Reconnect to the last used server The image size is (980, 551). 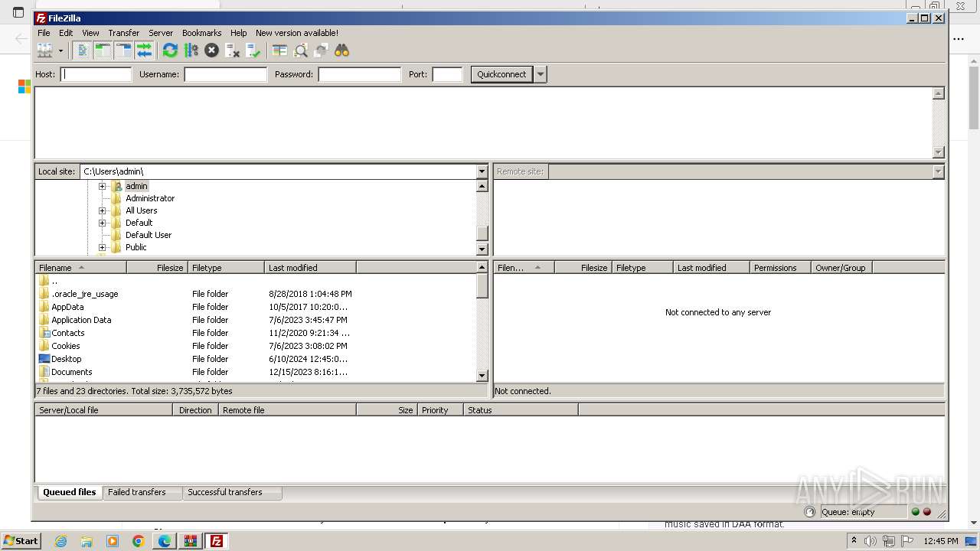click(253, 51)
